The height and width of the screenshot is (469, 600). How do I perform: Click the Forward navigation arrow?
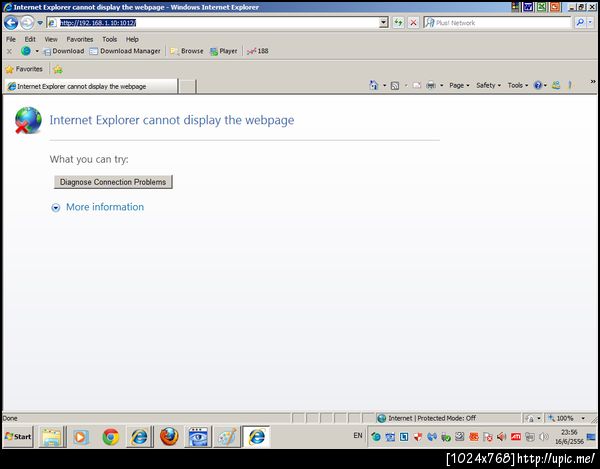coord(27,23)
